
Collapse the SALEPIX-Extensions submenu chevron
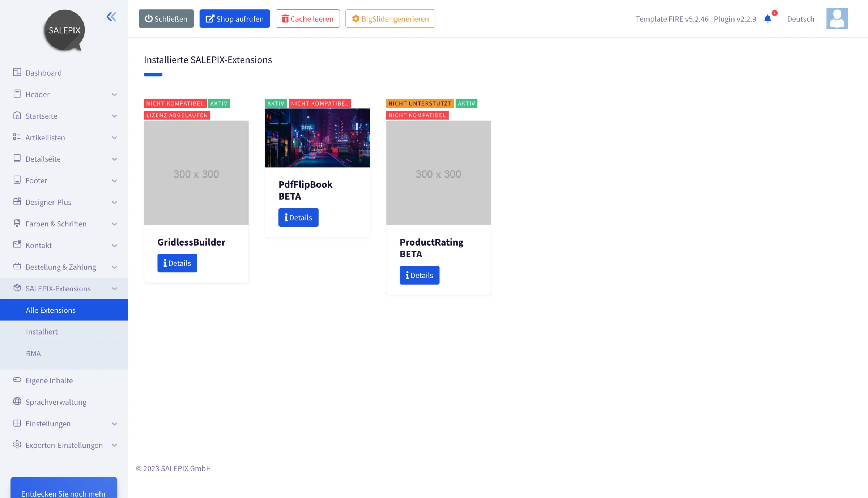click(115, 289)
